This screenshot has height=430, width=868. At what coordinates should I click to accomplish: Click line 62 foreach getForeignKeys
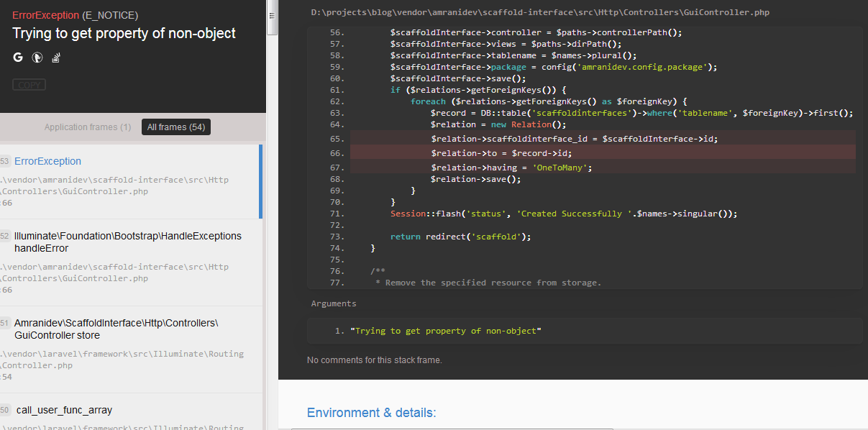549,101
